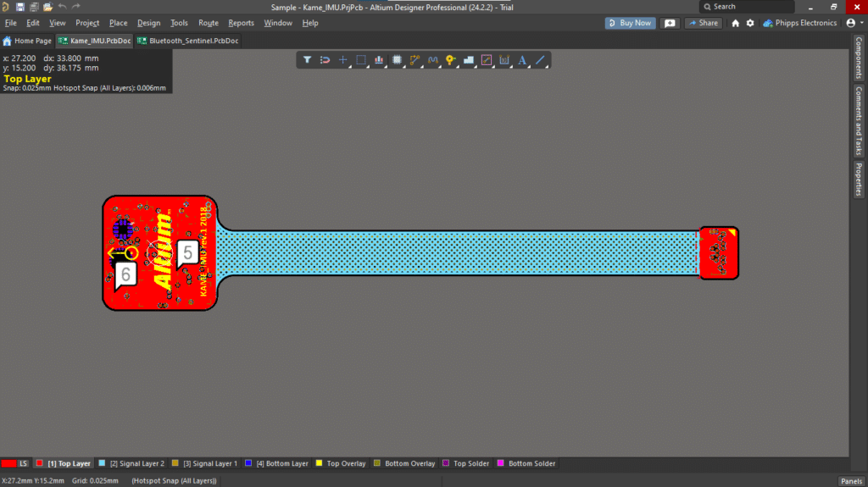Place a component with the chip icon

point(397,60)
